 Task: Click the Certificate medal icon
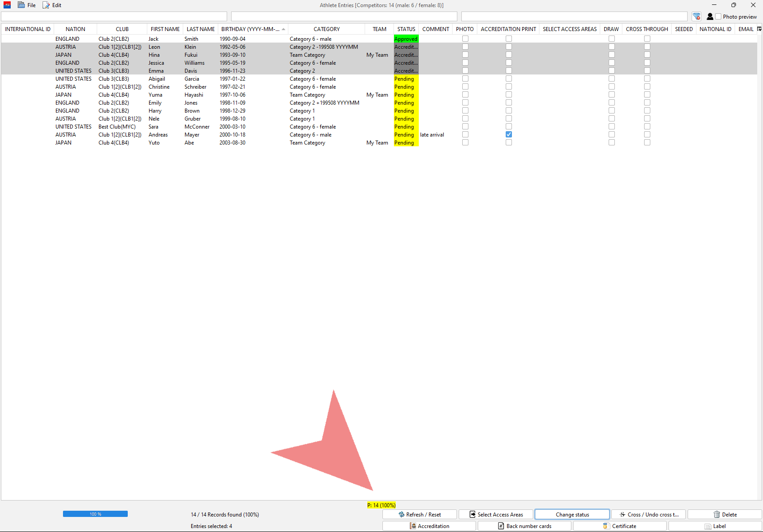[606, 526]
